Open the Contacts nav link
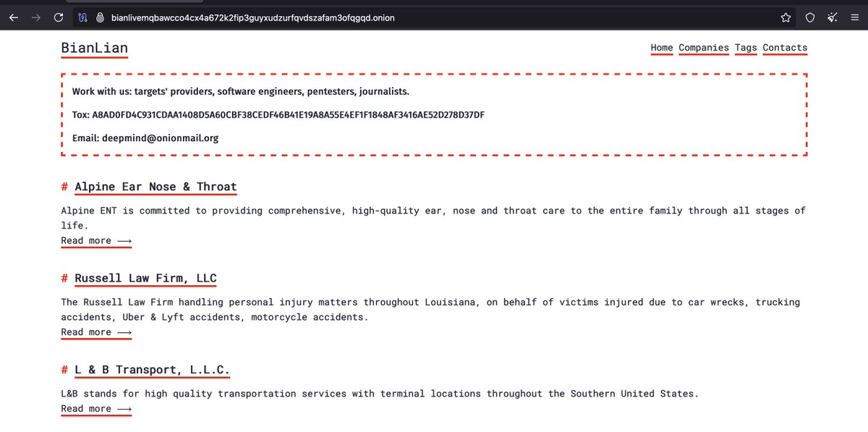This screenshot has height=432, width=868. click(785, 48)
